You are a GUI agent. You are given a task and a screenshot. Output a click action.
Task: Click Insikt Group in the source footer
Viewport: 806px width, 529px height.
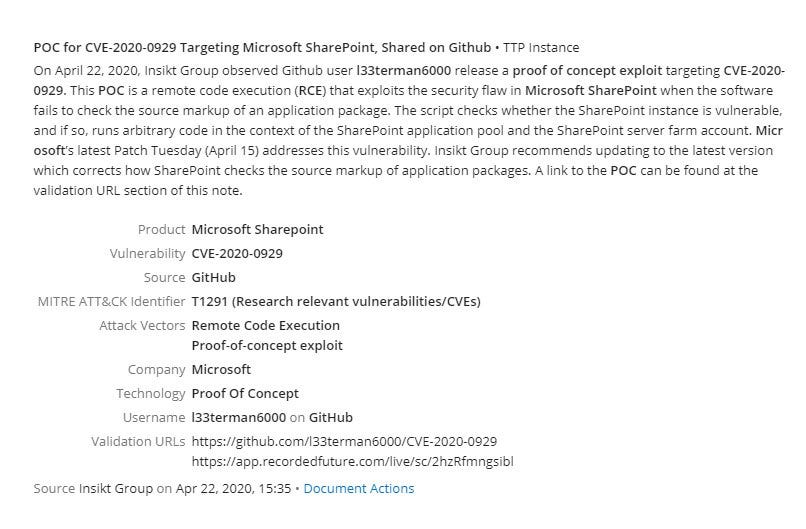tap(116, 488)
